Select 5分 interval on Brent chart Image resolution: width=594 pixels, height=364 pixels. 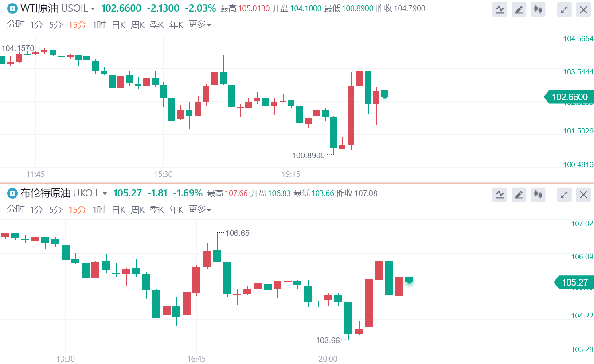coord(56,209)
